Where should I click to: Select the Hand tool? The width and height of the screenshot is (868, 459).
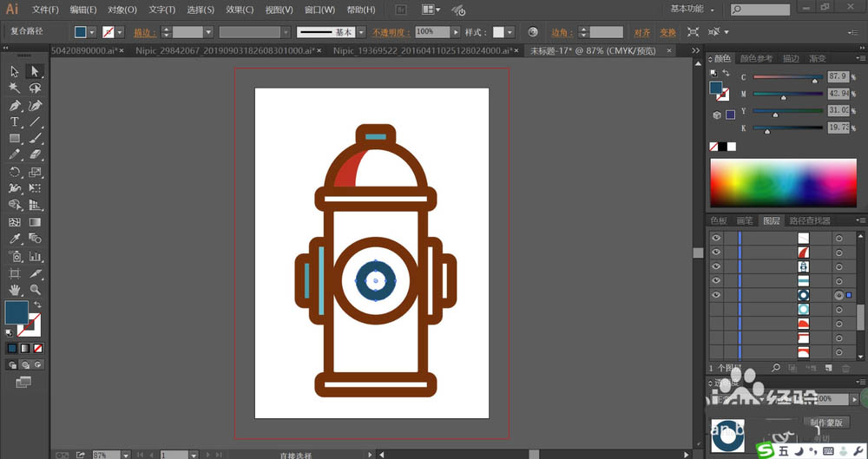[x=15, y=290]
